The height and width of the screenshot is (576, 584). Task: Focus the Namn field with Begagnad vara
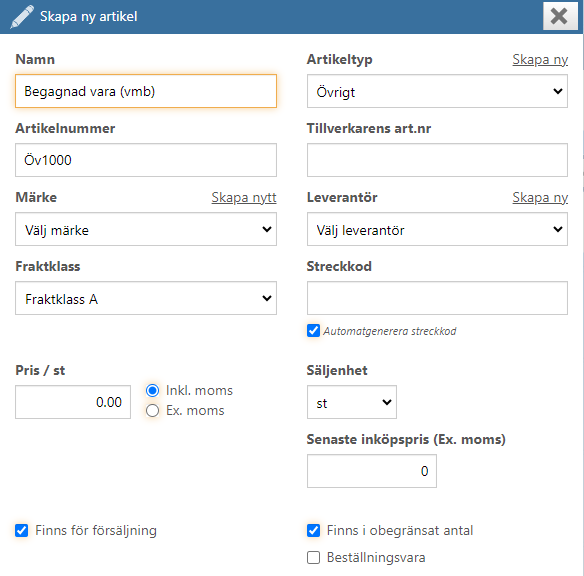(x=146, y=91)
